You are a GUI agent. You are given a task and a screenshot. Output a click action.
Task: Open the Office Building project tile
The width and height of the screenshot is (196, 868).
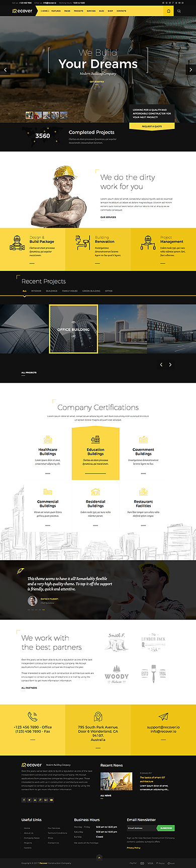[x=73, y=329]
